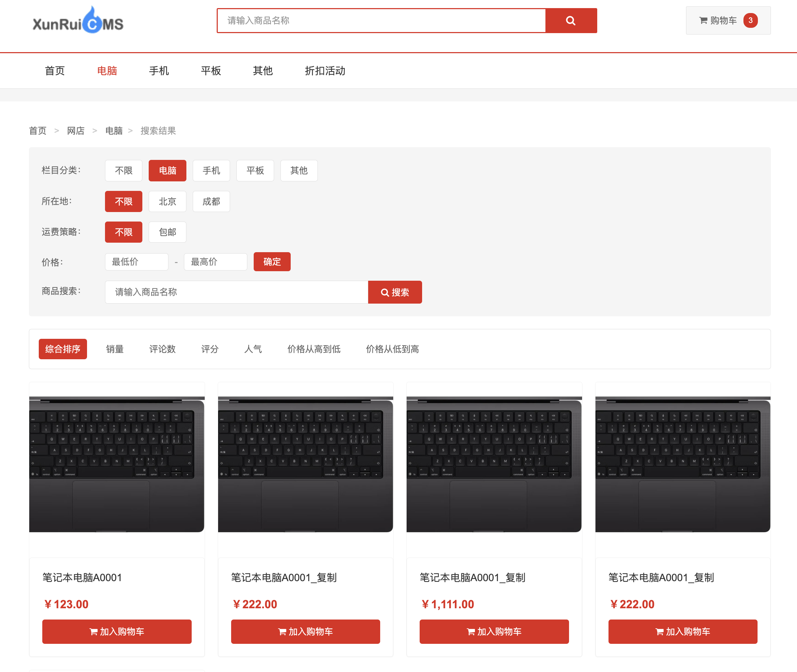Click the 搜索 button with magnifier icon
The width and height of the screenshot is (797, 672).
[x=395, y=292]
